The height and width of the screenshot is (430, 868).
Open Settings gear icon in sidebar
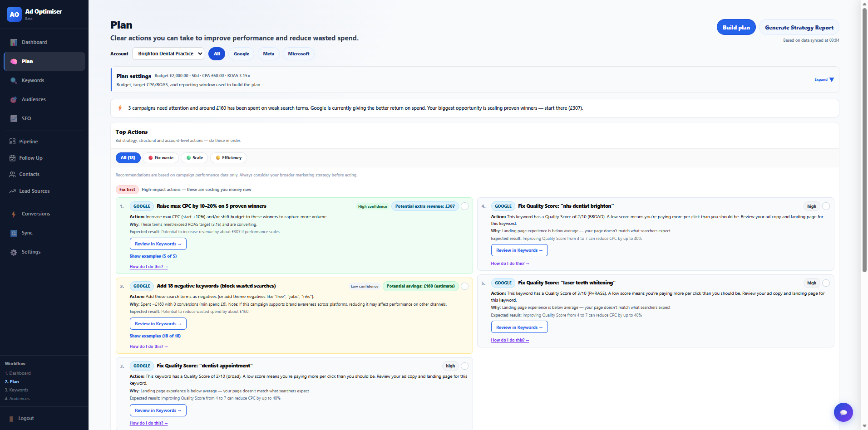tap(14, 252)
